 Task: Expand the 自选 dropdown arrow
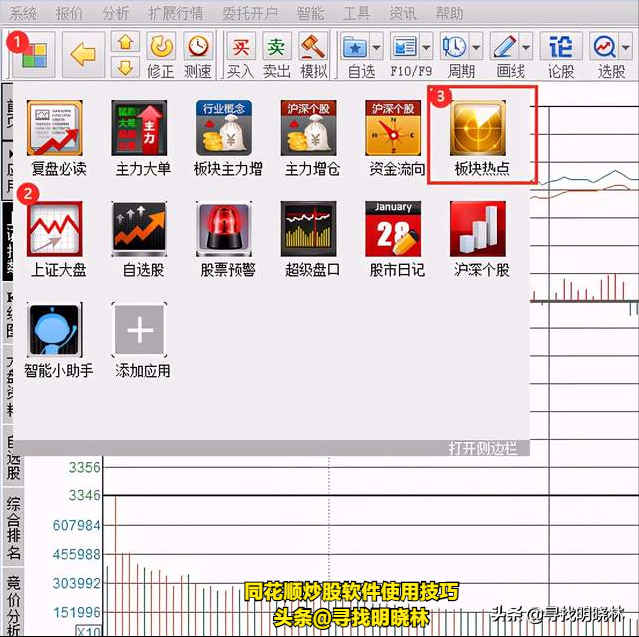tap(377, 48)
